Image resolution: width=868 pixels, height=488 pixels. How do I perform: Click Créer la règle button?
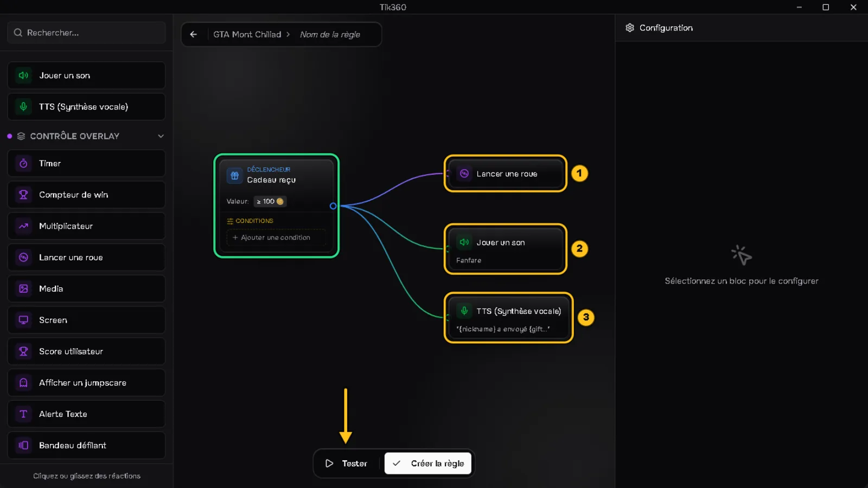428,464
